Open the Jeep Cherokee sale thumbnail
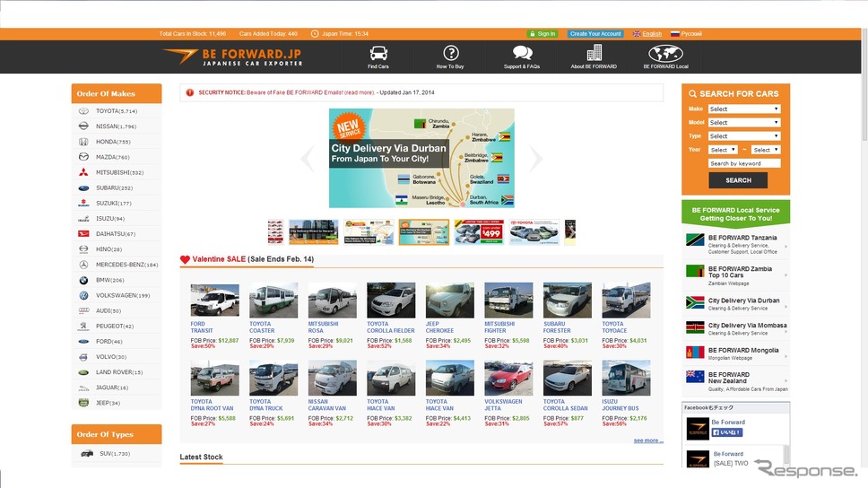The image size is (868, 488). coord(449,301)
